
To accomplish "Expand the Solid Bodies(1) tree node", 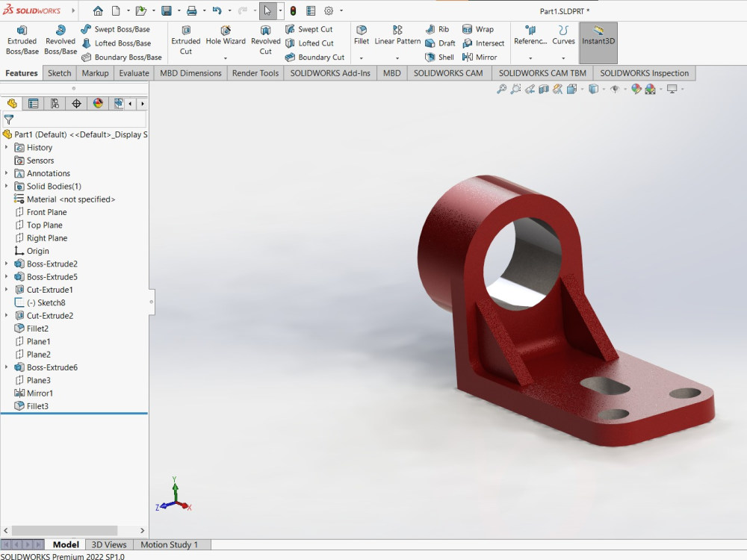I will click(7, 186).
